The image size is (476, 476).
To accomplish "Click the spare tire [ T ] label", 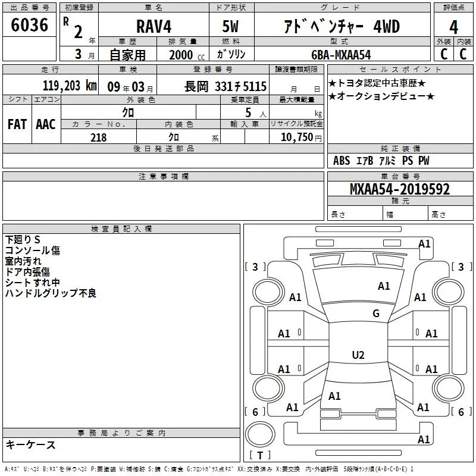I will point(260,455).
